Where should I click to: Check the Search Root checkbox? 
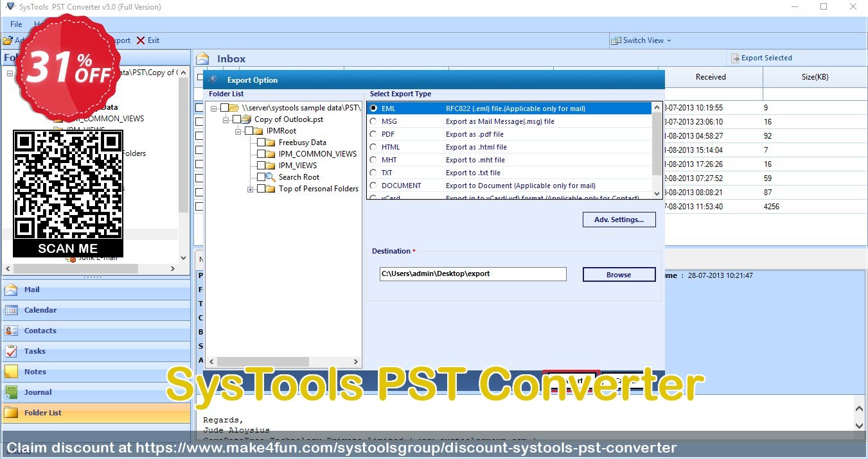(x=261, y=177)
